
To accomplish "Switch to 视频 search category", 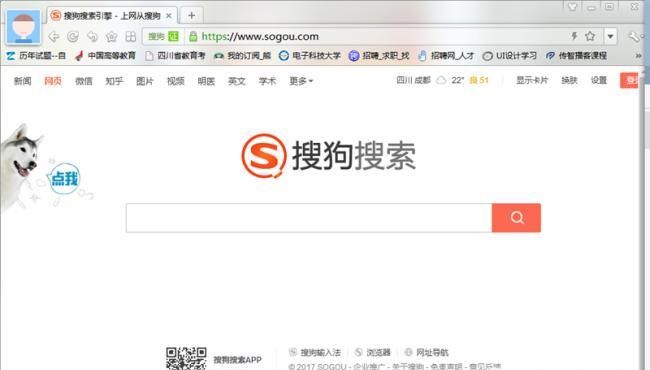I will (175, 81).
